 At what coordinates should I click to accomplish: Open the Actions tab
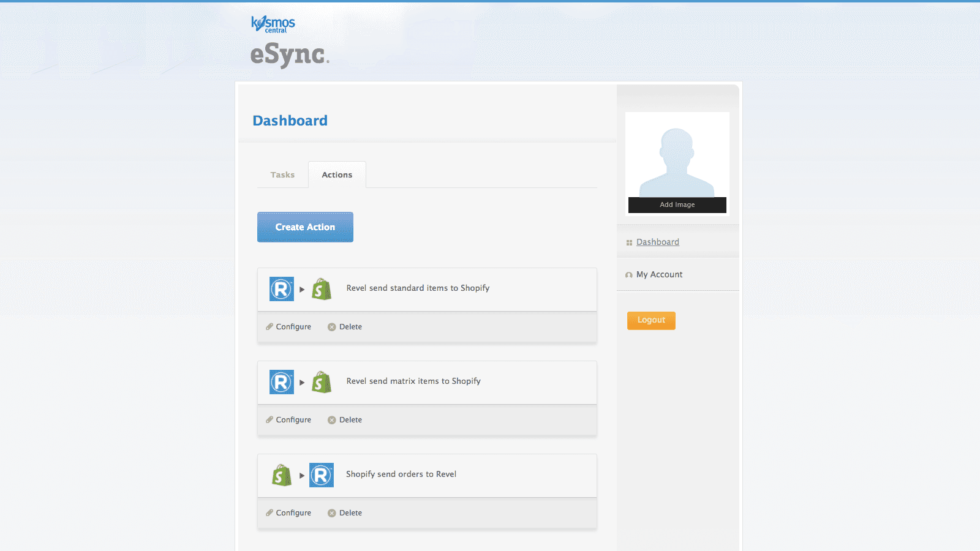pyautogui.click(x=336, y=174)
